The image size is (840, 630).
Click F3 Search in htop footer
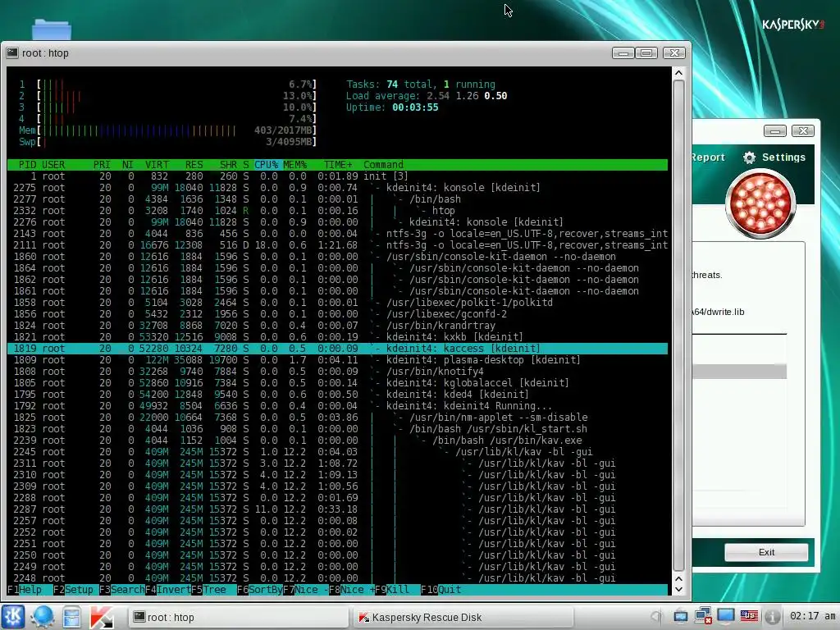click(122, 589)
